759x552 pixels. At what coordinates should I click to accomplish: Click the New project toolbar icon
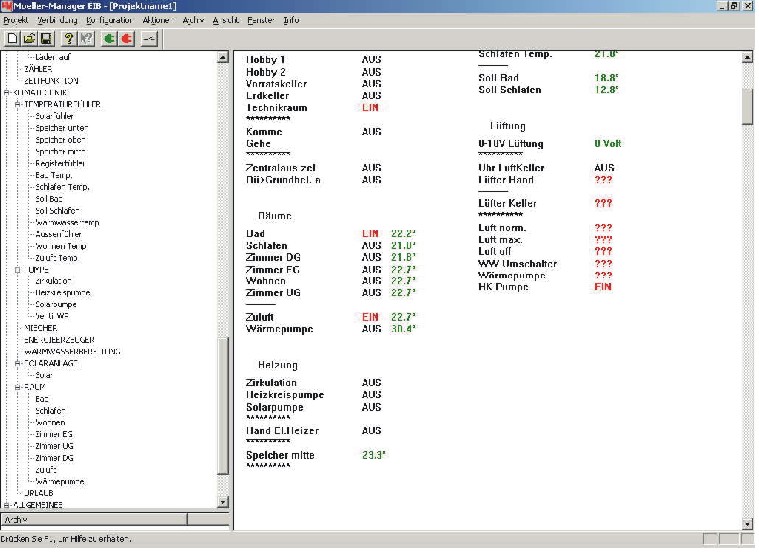tap(12, 38)
